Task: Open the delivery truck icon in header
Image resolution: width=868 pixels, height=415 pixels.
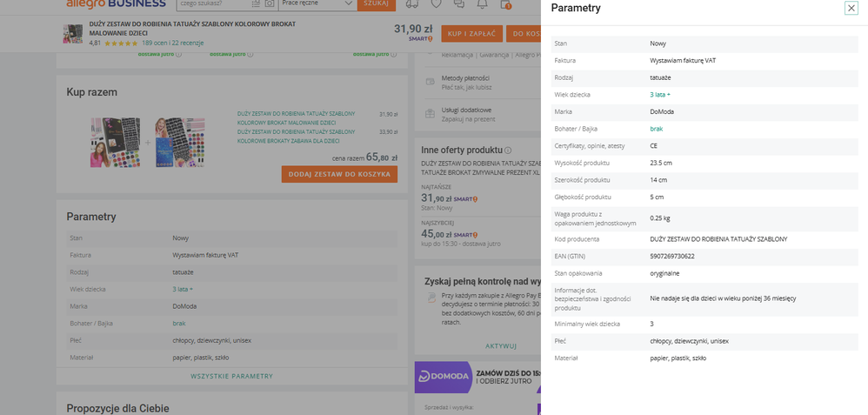Action: pyautogui.click(x=414, y=4)
